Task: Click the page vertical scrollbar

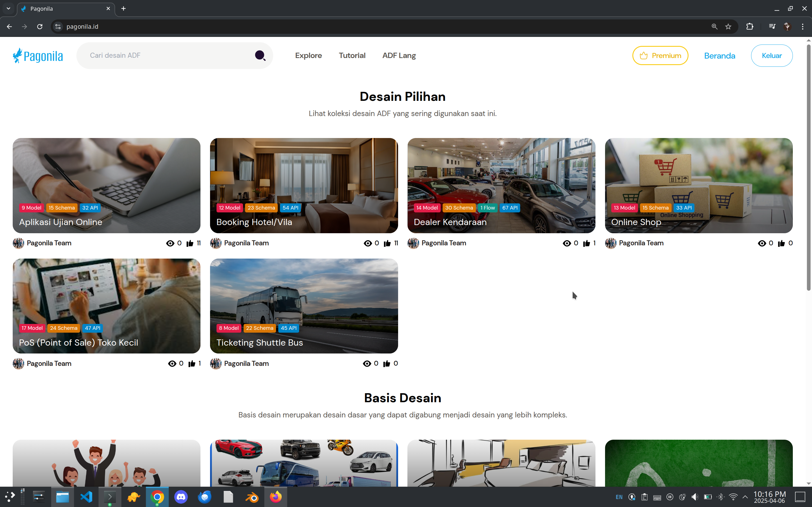Action: coord(808,168)
